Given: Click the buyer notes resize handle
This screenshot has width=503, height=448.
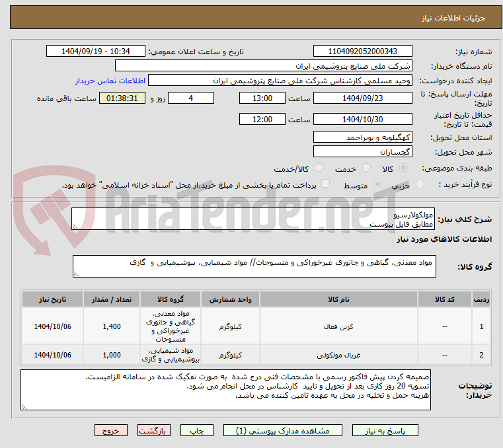Looking at the screenshot, I should [x=24, y=407].
